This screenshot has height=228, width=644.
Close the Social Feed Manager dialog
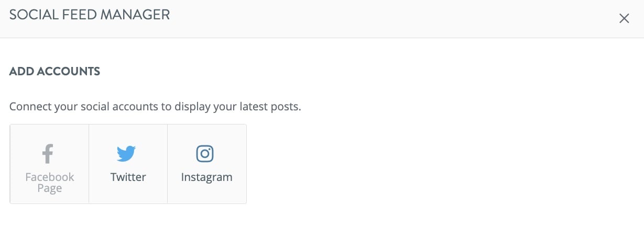pyautogui.click(x=624, y=19)
